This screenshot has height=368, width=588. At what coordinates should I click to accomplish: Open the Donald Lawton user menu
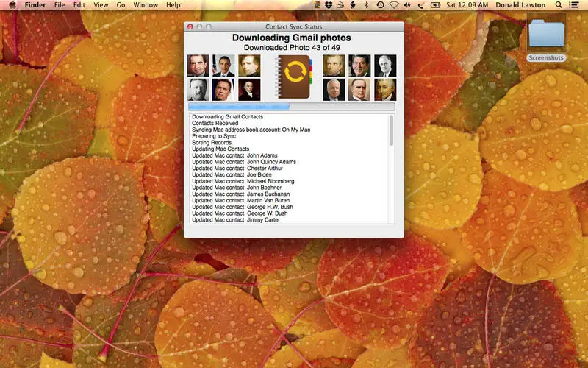[520, 5]
